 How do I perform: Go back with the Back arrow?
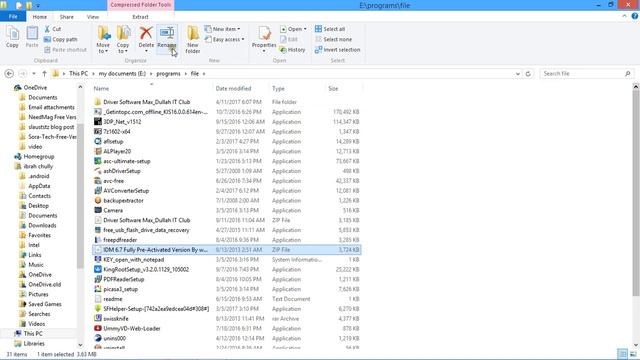(9, 74)
